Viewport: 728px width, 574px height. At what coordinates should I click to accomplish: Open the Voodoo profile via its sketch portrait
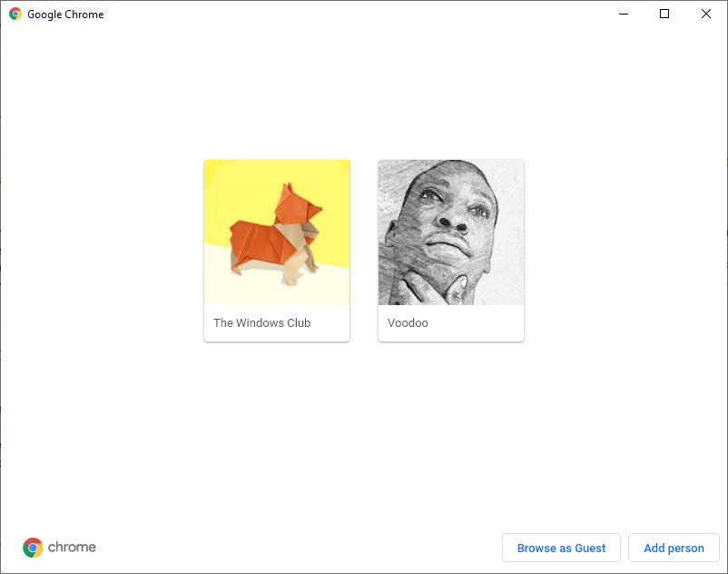[450, 233]
